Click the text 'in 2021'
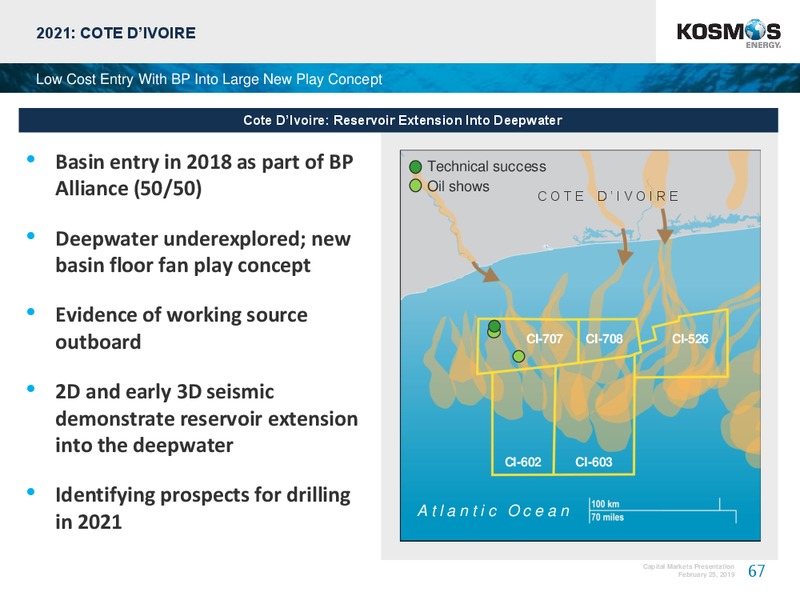 click(x=89, y=522)
